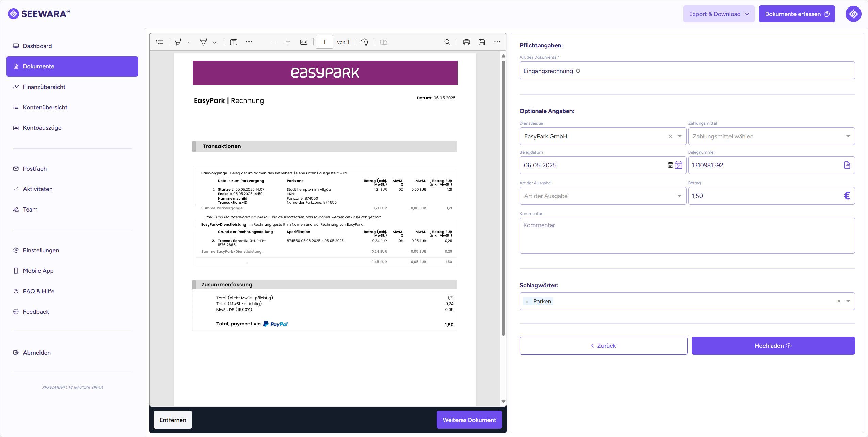Go to Kontoauszüge in the sidebar
The height and width of the screenshot is (437, 868).
point(42,128)
